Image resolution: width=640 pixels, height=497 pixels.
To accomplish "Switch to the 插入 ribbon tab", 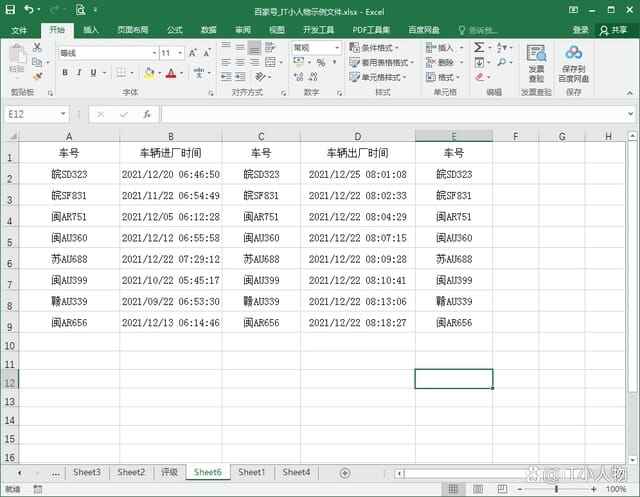I will [x=91, y=30].
